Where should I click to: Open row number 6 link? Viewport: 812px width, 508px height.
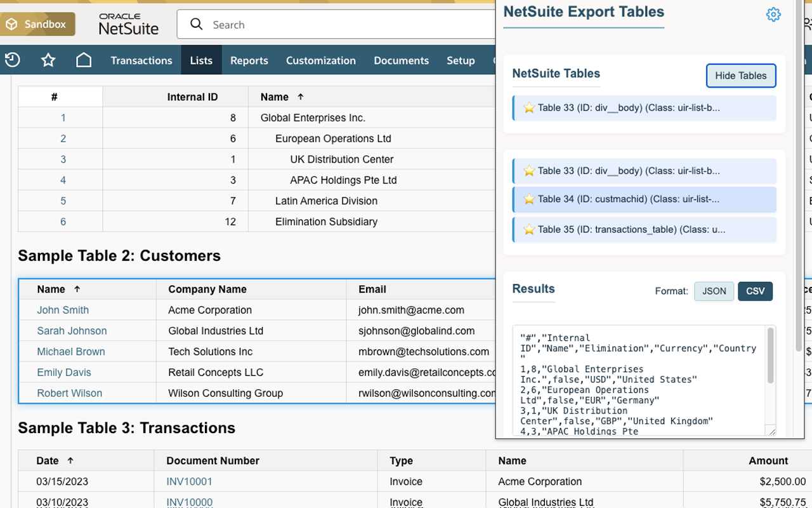click(63, 222)
